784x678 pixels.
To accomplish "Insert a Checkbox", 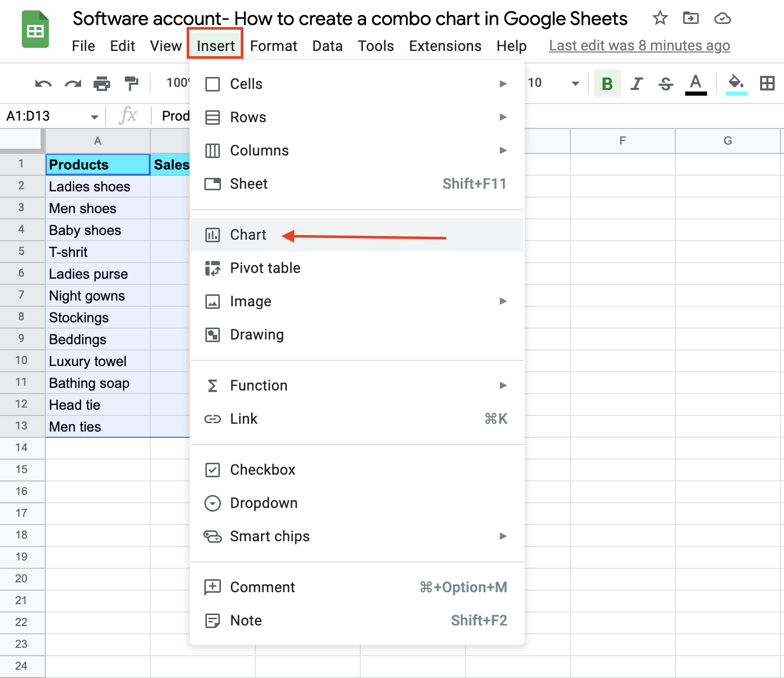I will [357, 470].
